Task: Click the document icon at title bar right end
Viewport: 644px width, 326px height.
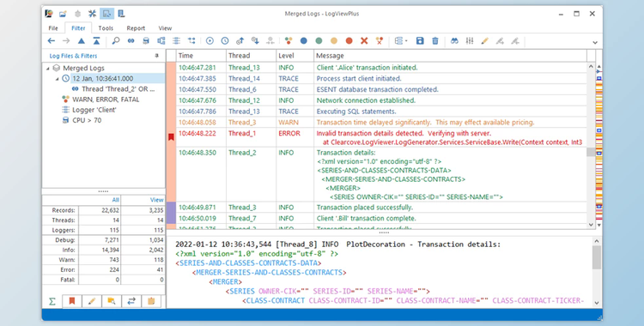Action: (121, 14)
